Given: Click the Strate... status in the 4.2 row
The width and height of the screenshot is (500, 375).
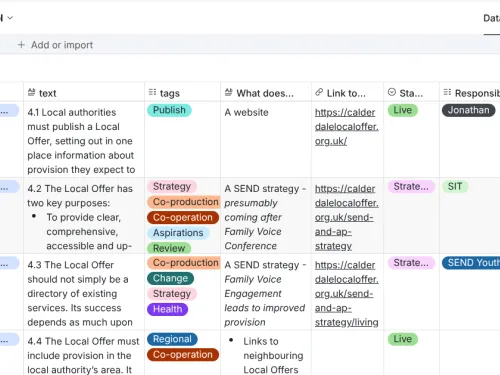Looking at the screenshot, I should tap(411, 187).
